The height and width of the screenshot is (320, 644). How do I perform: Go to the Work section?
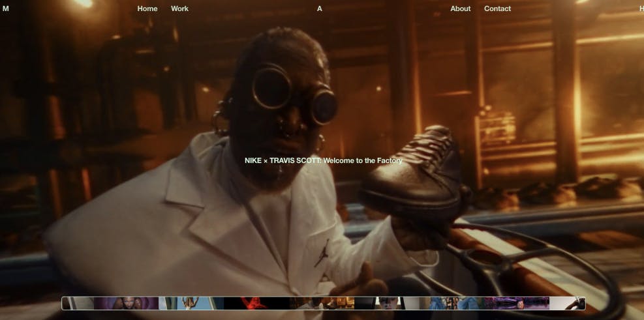point(179,8)
